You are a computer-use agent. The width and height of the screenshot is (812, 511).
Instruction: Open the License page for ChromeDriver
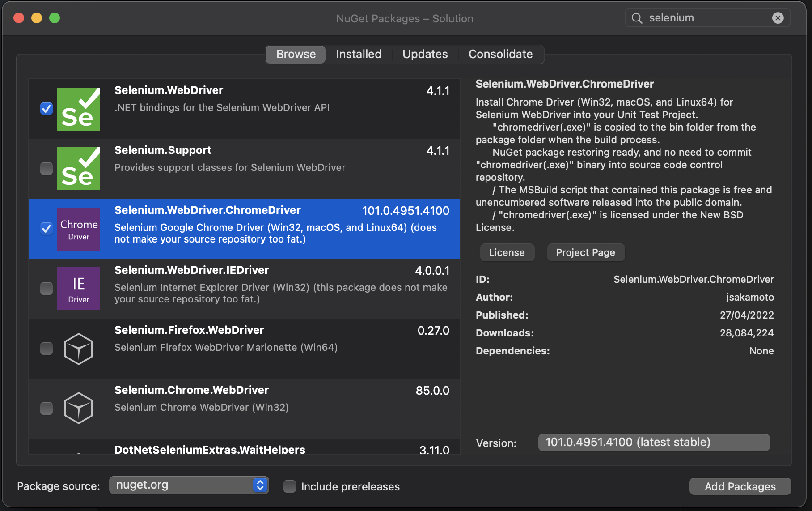click(507, 252)
